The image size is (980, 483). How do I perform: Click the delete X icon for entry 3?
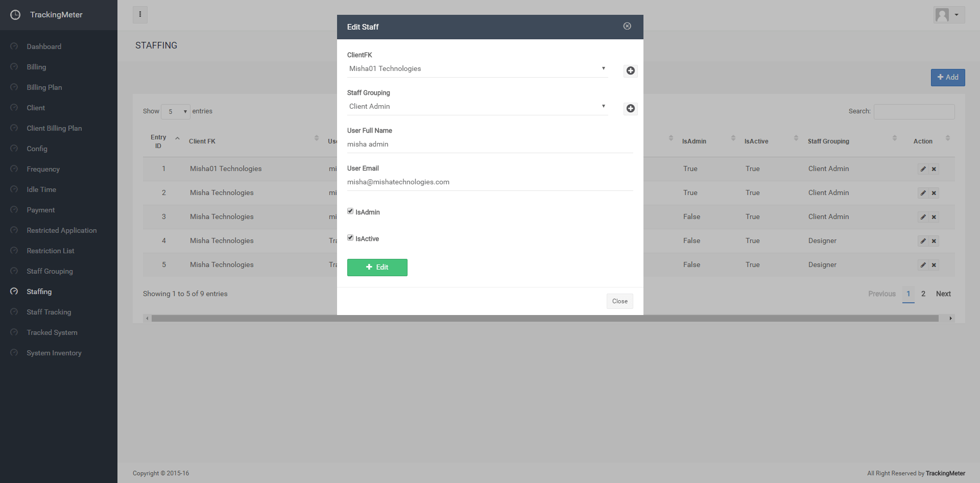[934, 217]
